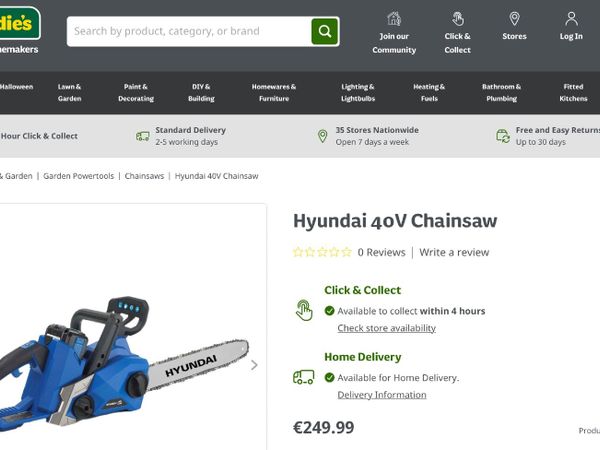
Task: Click Check store availability link
Action: pyautogui.click(x=386, y=328)
